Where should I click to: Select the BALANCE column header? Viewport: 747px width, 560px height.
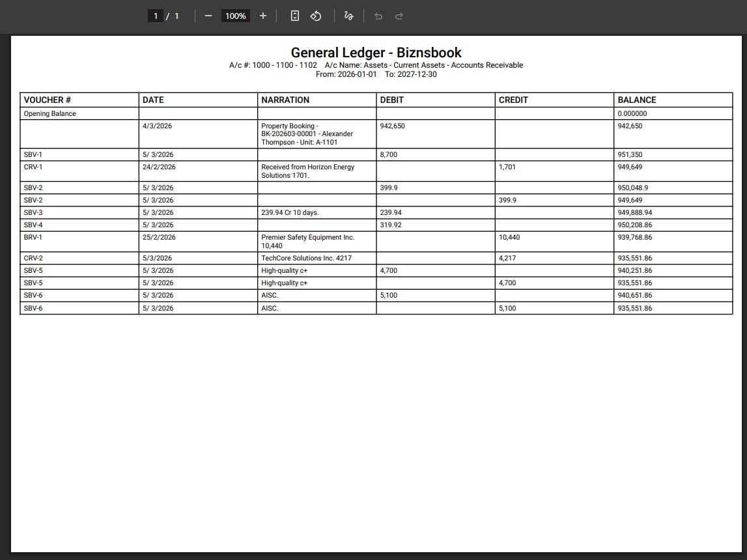(637, 100)
